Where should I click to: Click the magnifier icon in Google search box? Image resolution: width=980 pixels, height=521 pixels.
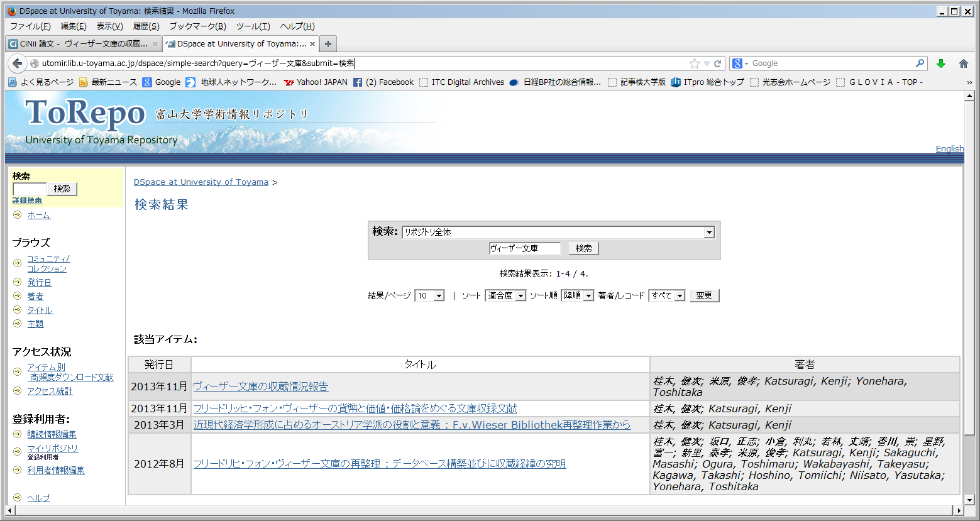pos(920,63)
